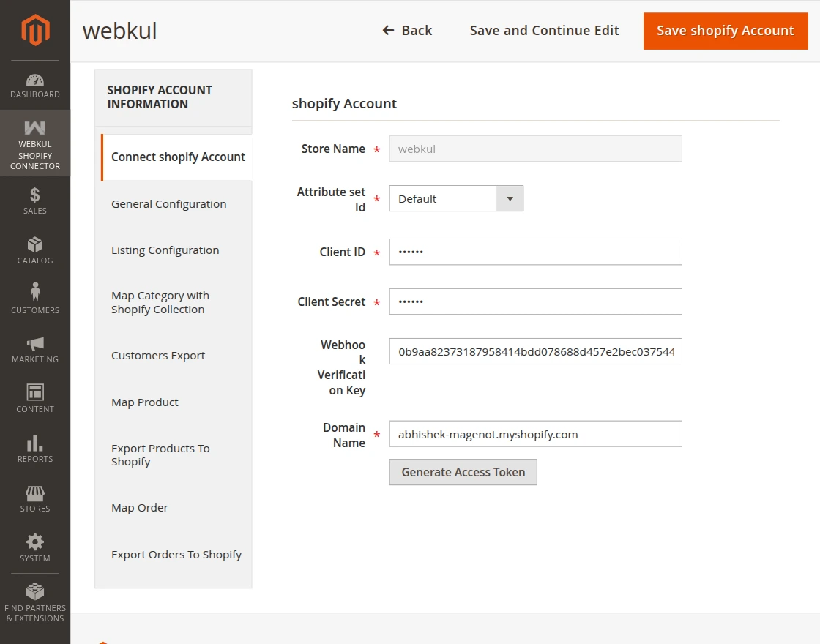Image resolution: width=820 pixels, height=644 pixels.
Task: Open the Marketing megaphone icon
Action: pos(35,343)
